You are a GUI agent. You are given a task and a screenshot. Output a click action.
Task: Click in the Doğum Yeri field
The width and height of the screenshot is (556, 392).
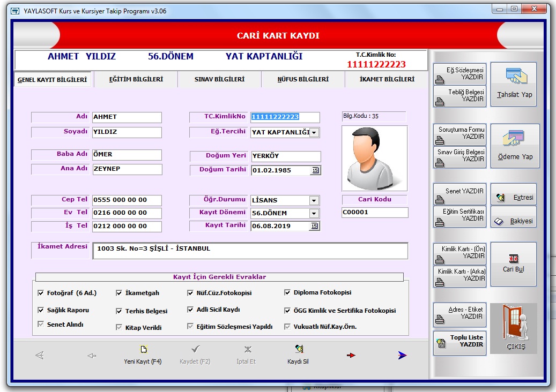point(286,156)
